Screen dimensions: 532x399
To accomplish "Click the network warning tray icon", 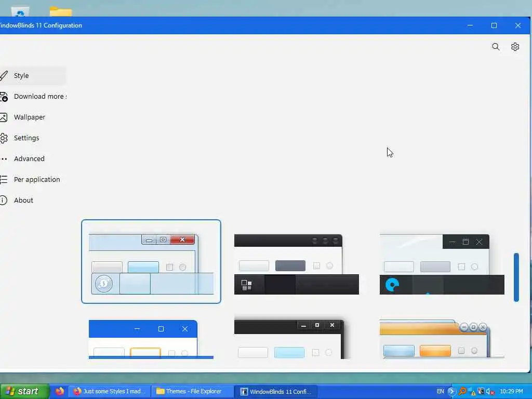I will coord(472,392).
